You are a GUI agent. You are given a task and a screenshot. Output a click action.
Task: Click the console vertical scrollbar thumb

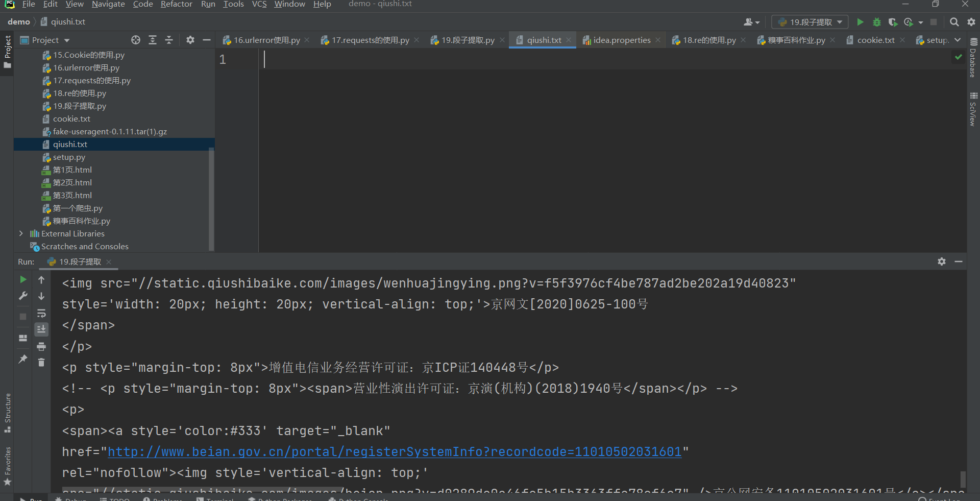point(963,480)
